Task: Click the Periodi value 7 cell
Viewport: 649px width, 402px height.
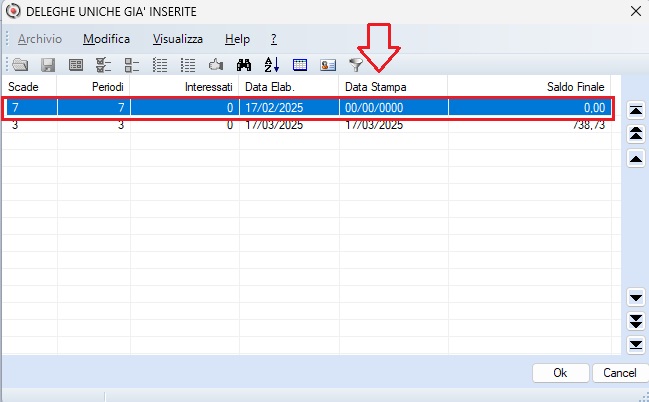Action: coord(94,108)
